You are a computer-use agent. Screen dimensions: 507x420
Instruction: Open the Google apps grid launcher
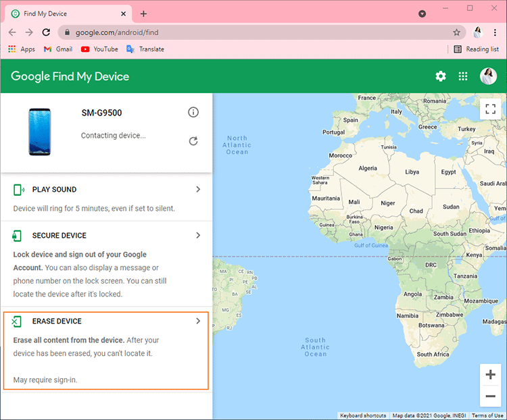point(463,76)
